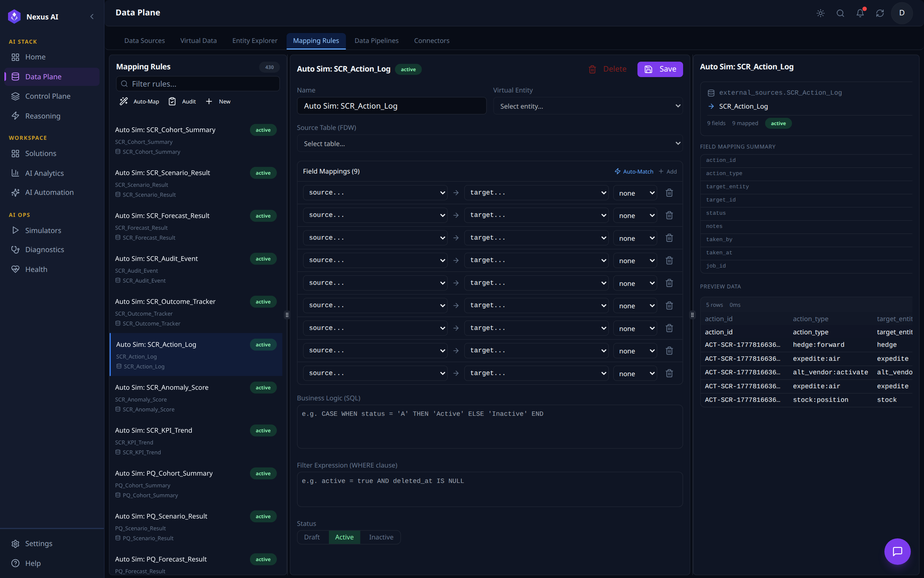Toggle light theme with the sun icon
Image resolution: width=924 pixels, height=578 pixels.
[821, 13]
